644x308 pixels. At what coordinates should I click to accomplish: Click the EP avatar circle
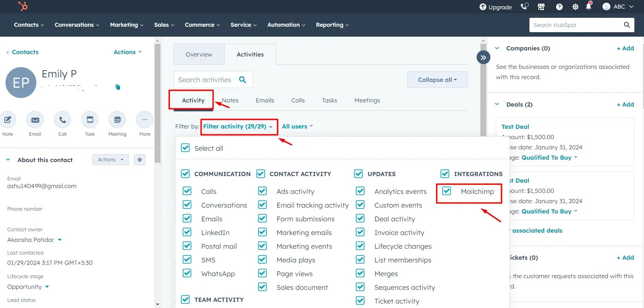point(21,83)
